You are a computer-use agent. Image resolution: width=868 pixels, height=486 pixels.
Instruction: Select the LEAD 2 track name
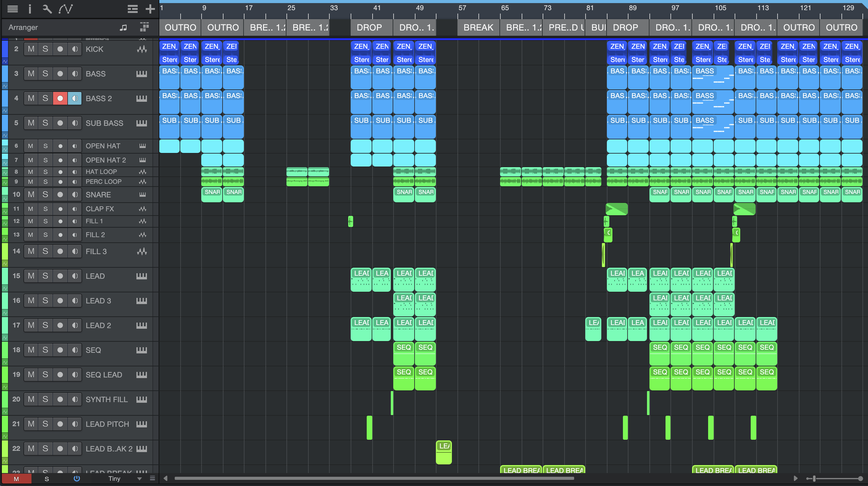(98, 325)
